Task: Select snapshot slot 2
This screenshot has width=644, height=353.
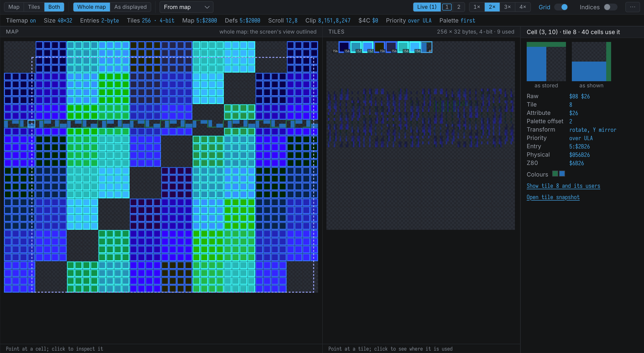Action: [459, 7]
